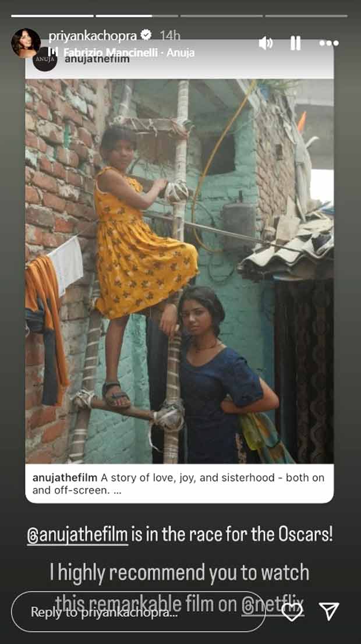The height and width of the screenshot is (644, 361).
Task: Pause the story playback
Action: tap(296, 43)
